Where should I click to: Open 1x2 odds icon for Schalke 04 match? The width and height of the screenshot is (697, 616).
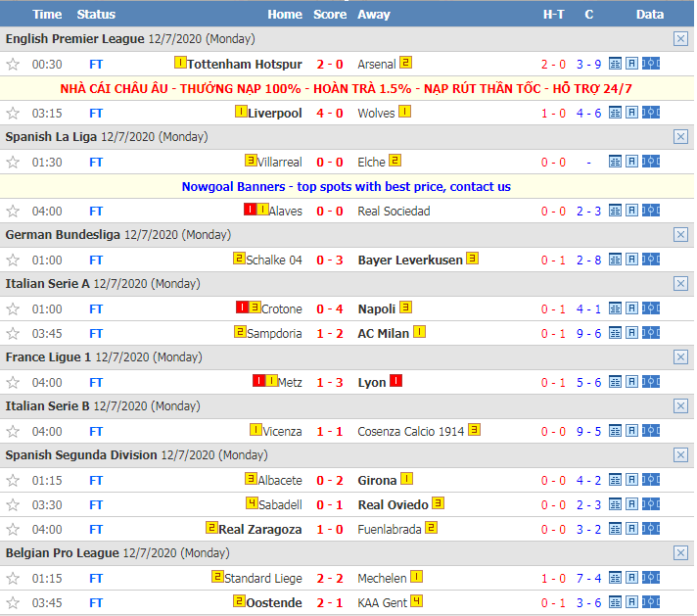click(x=651, y=260)
